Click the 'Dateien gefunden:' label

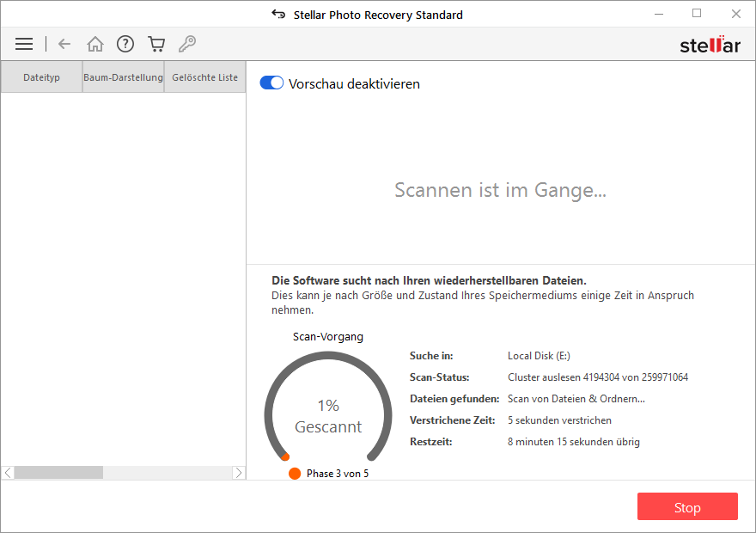454,399
